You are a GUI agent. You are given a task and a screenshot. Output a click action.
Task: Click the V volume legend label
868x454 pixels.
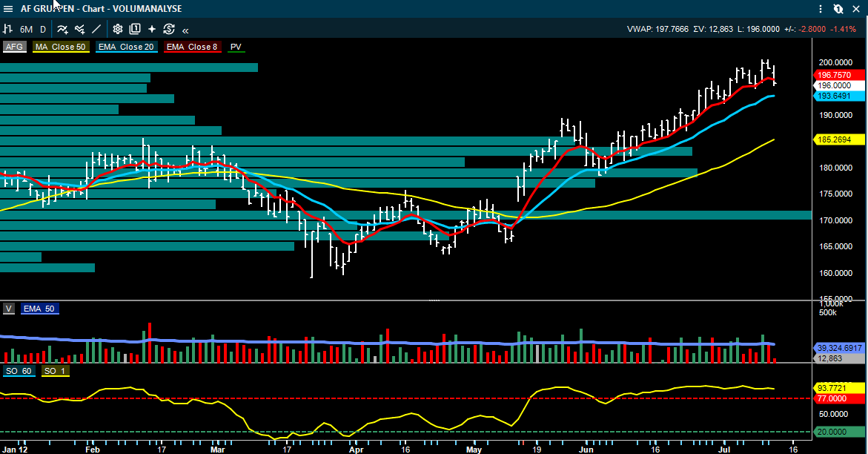(9, 309)
